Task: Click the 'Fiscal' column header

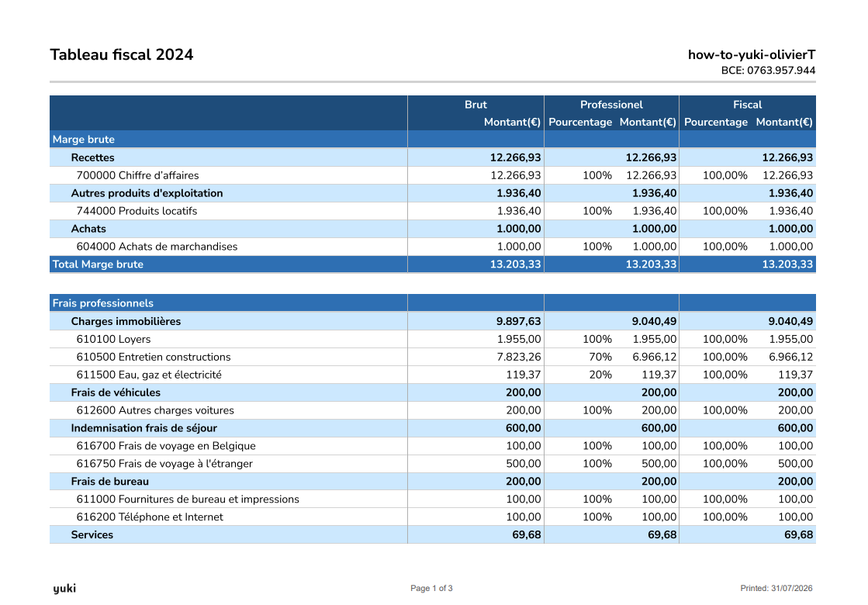Action: (747, 105)
